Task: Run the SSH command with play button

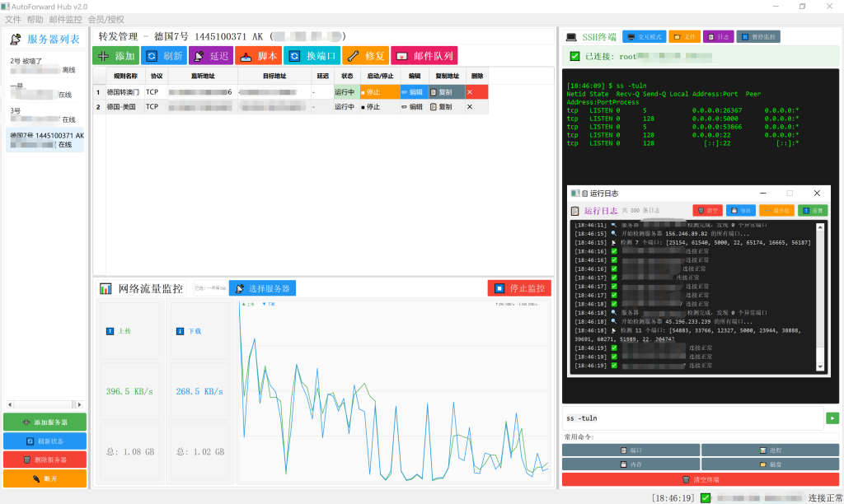Action: point(832,418)
